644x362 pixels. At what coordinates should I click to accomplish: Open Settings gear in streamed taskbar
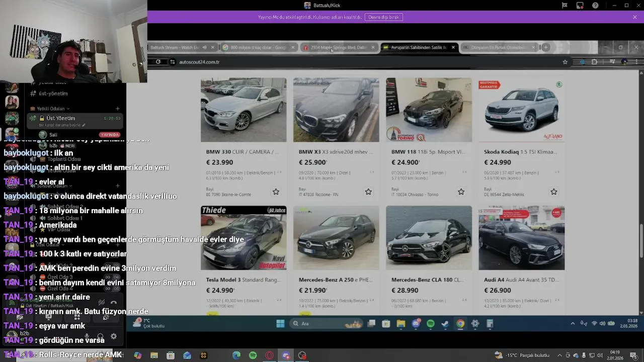[475, 324]
